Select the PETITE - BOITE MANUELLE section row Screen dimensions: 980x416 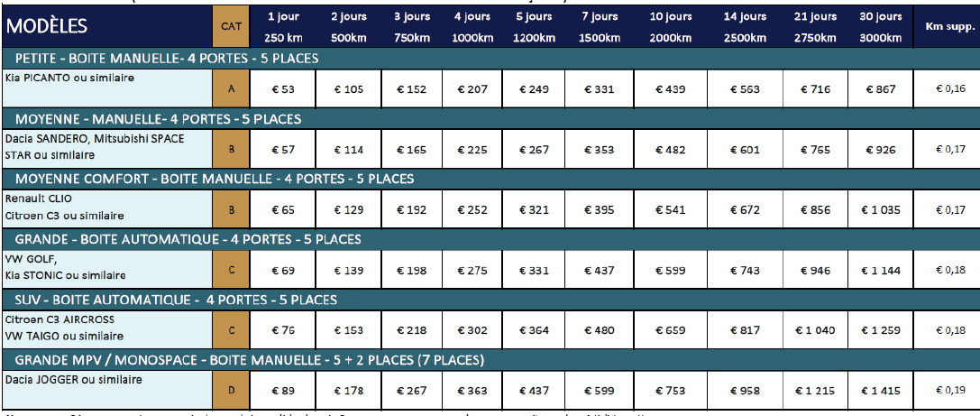click(490, 59)
